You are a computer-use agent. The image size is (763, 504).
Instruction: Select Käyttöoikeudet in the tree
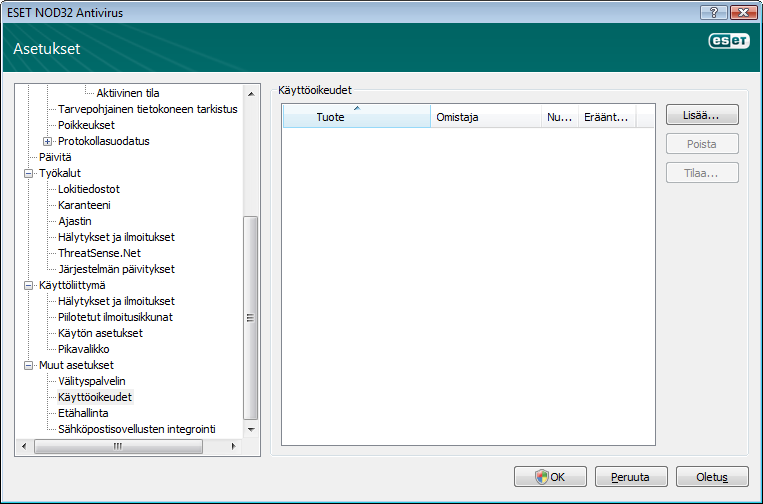95,397
